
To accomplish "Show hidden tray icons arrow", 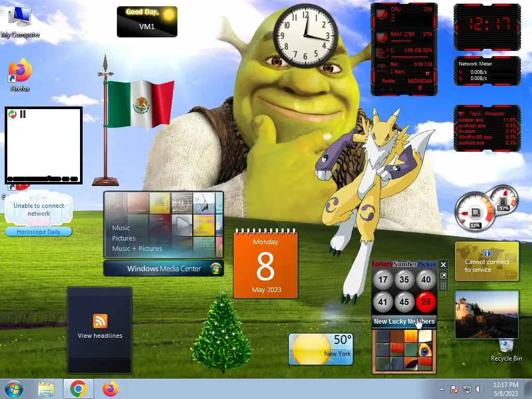I will tap(442, 389).
